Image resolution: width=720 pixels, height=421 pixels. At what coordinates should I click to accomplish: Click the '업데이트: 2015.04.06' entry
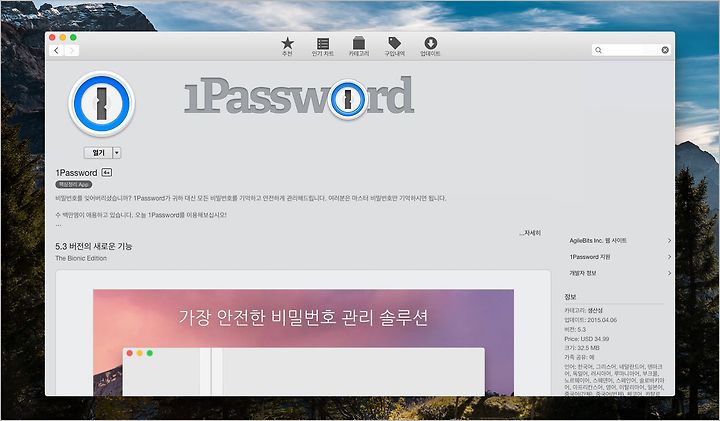click(591, 320)
